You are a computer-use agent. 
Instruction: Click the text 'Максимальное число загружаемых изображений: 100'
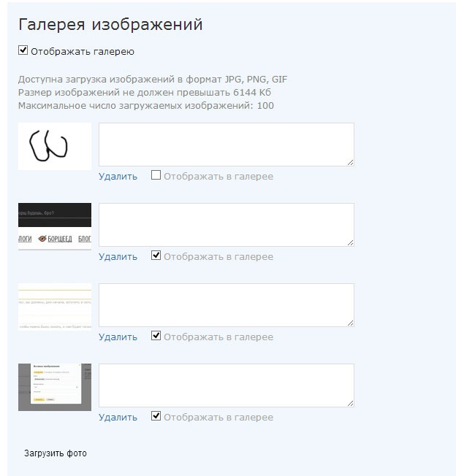(146, 106)
